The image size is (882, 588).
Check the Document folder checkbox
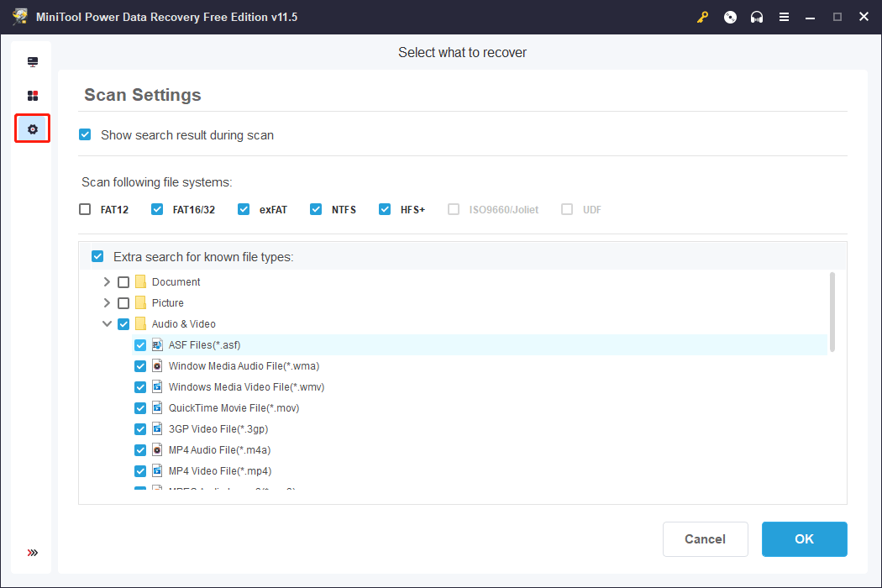click(123, 282)
